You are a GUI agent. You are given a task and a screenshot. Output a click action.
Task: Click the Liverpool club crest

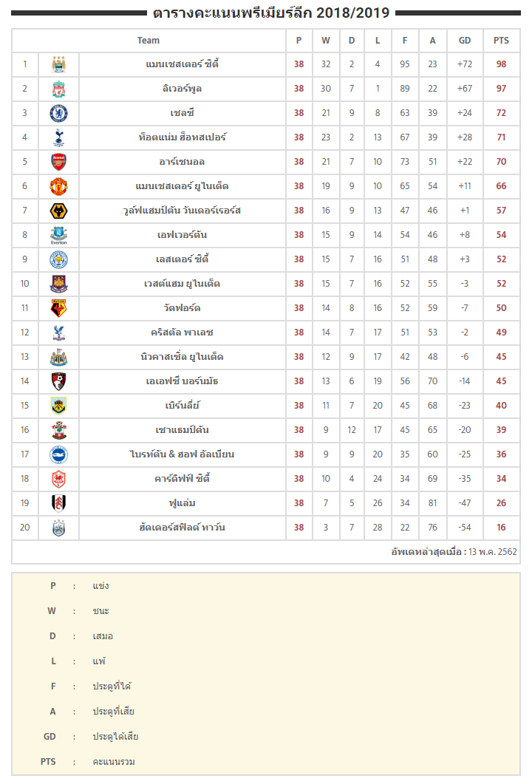point(58,89)
